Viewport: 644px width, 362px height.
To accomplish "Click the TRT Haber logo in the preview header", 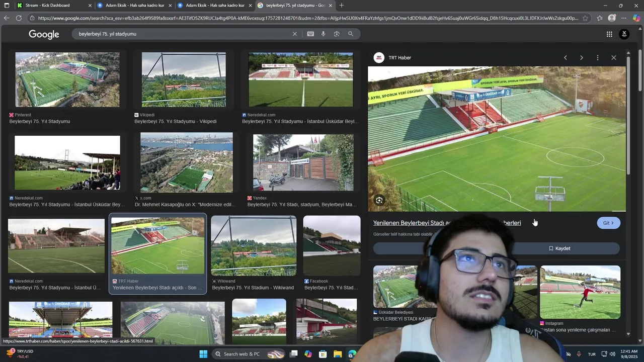I will [379, 58].
